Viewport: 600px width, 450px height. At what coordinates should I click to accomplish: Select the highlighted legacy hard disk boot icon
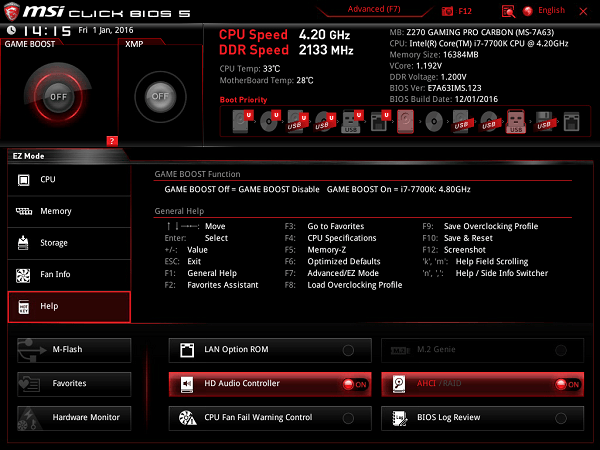[x=405, y=121]
